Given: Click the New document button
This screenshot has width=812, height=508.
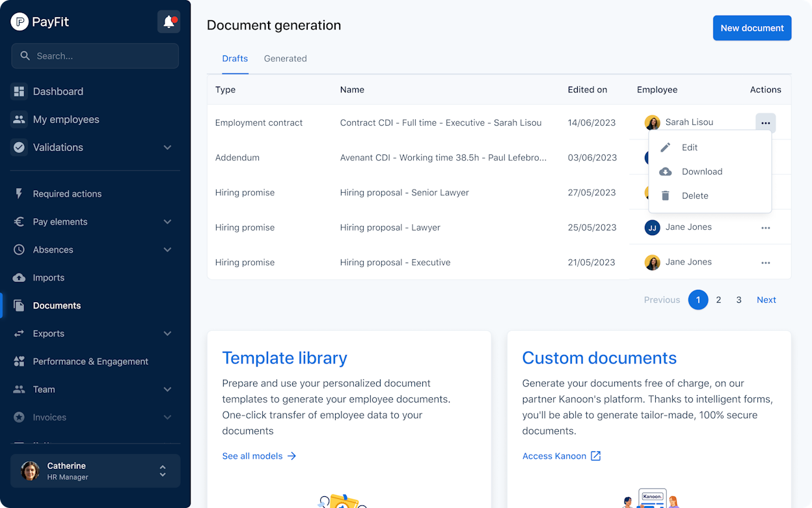Looking at the screenshot, I should 752,28.
